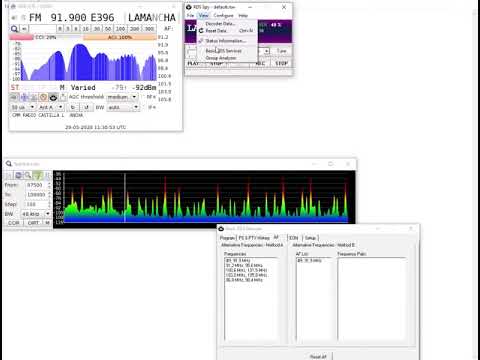480x360 pixels.
Task: Select Decoder Data from View menu
Action: 227,24
